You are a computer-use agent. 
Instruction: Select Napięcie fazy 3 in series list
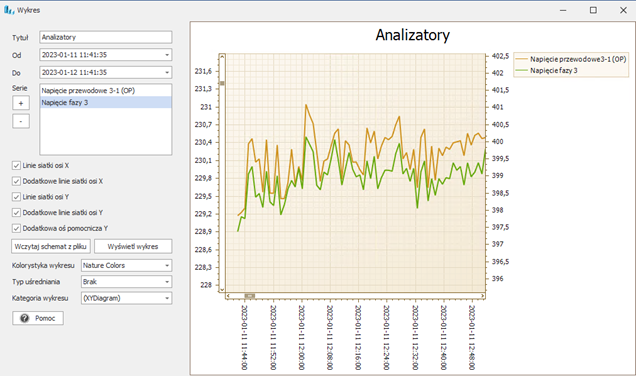coord(105,102)
